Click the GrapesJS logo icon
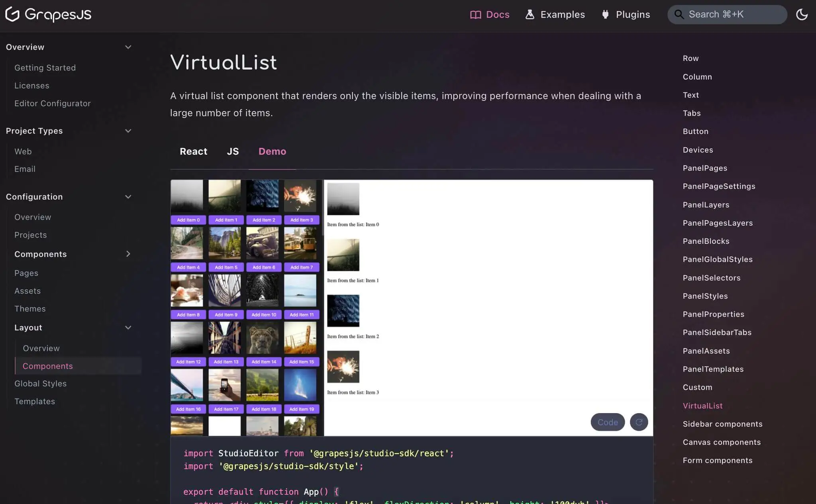The image size is (816, 504). click(x=12, y=15)
